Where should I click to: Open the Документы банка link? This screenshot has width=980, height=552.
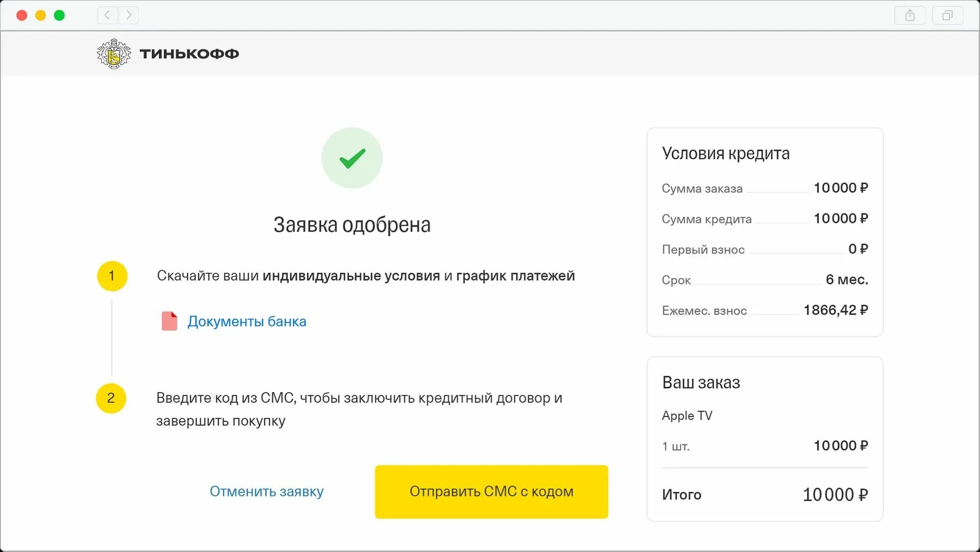(247, 321)
